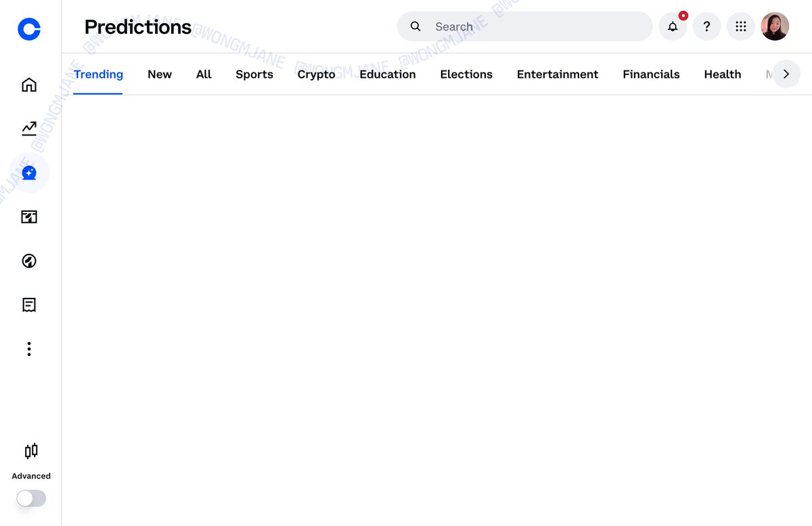812x526 pixels.
Task: Click the Coinbase logo
Action: 28,29
